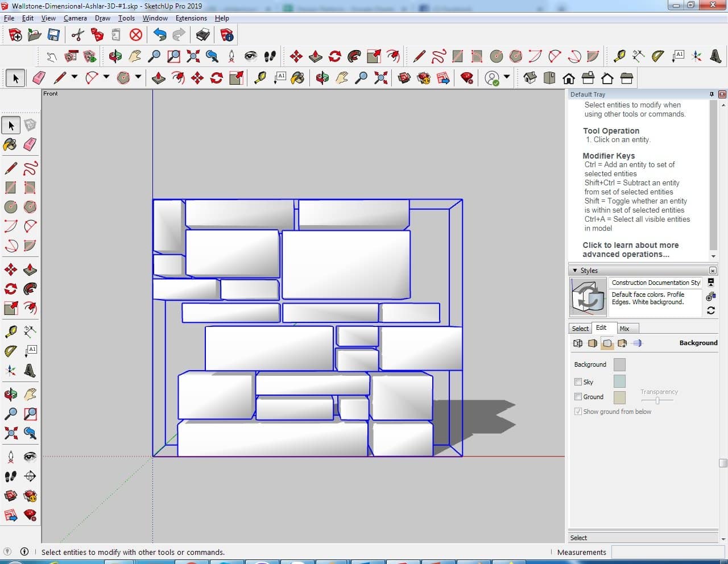Open the Line tool dropdown arrow
Image resolution: width=728 pixels, height=564 pixels.
pyautogui.click(x=75, y=77)
